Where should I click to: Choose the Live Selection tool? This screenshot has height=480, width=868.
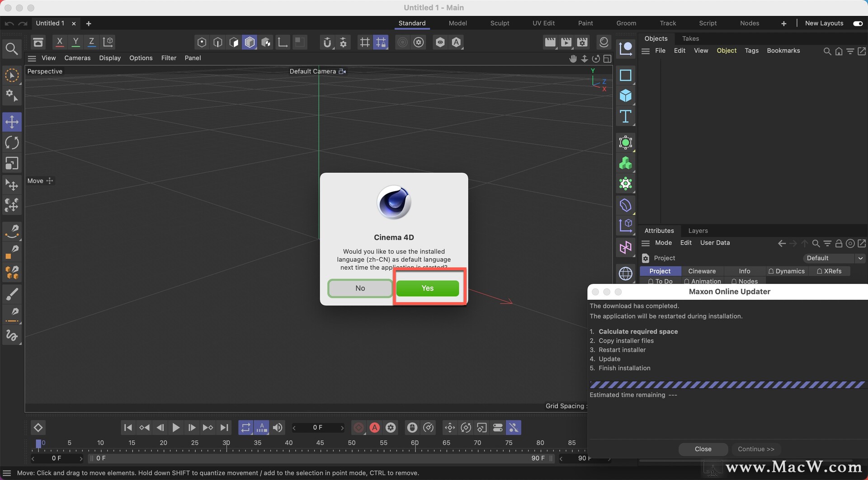[12, 75]
